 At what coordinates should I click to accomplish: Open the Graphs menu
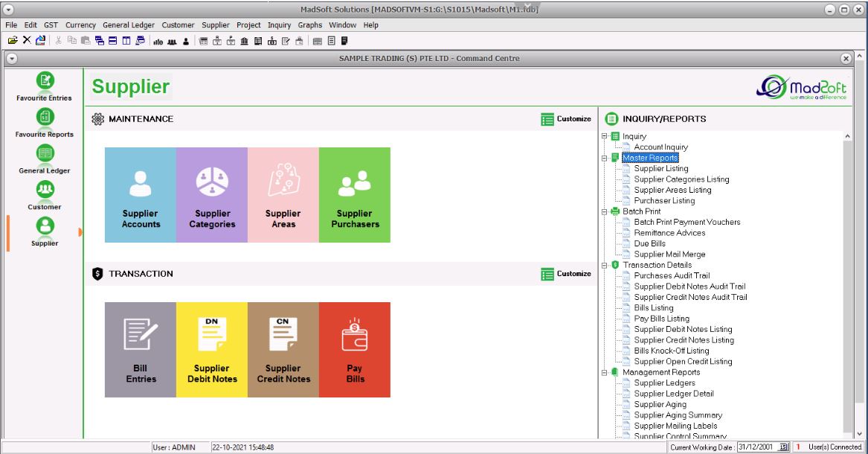coord(310,25)
